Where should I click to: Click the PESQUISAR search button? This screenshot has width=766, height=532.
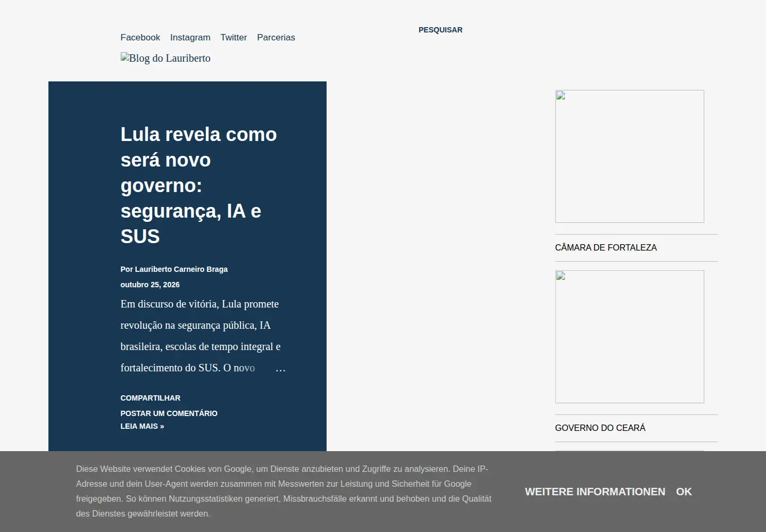440,30
